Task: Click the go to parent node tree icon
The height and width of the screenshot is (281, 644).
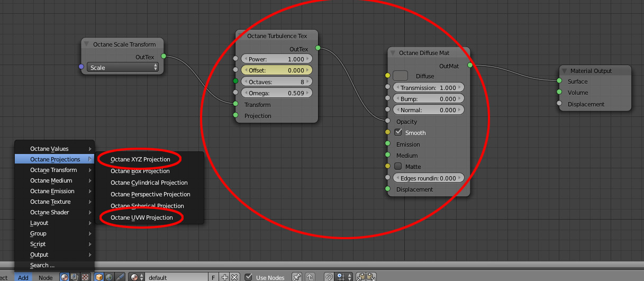Action: click(x=310, y=277)
